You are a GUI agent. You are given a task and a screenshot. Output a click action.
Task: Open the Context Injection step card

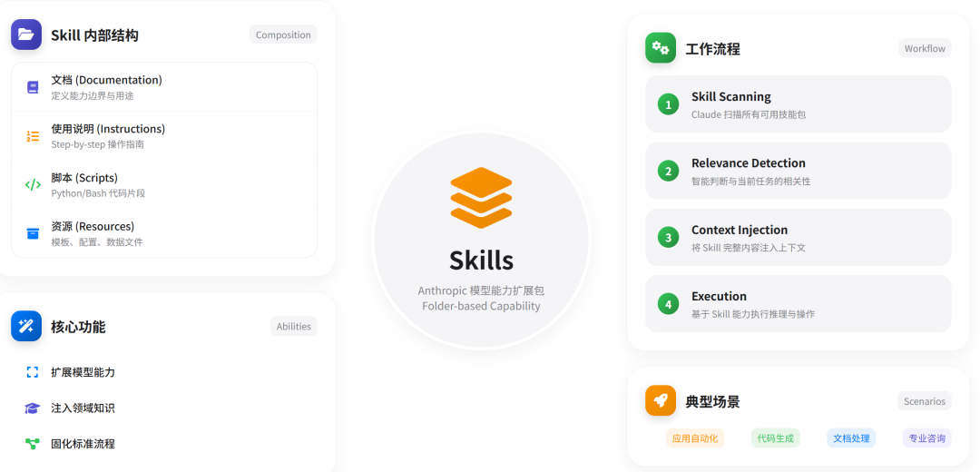pyautogui.click(x=799, y=238)
